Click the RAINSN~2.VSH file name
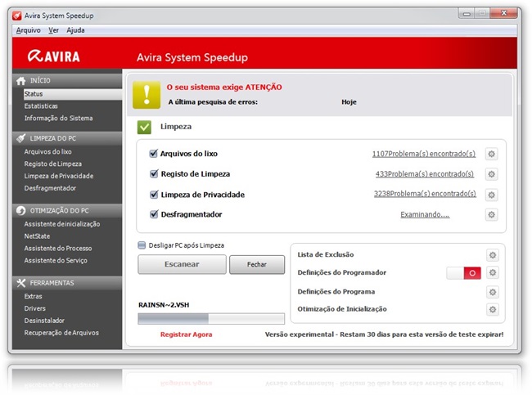The image size is (532, 395). pos(164,305)
